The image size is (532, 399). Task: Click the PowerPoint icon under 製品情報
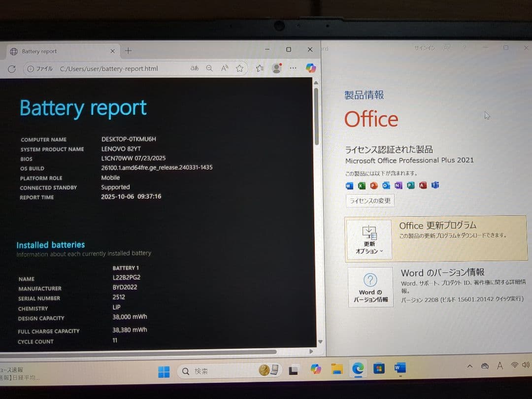coord(373,186)
